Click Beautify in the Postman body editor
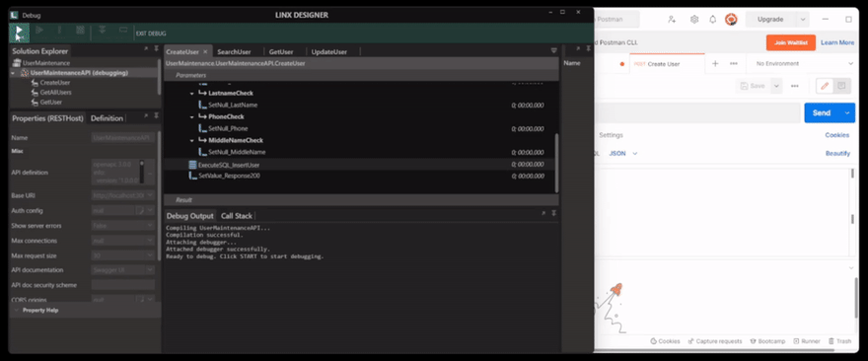The height and width of the screenshot is (361, 868). click(x=838, y=153)
